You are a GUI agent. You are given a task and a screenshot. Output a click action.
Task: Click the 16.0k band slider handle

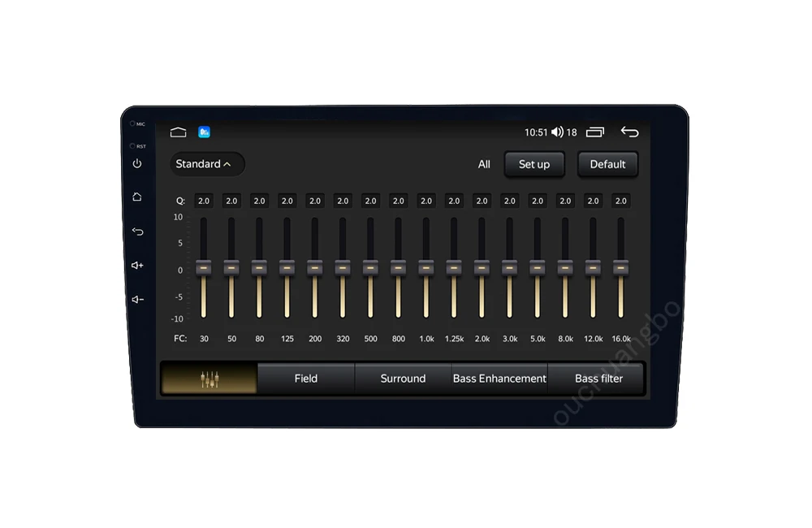(620, 268)
